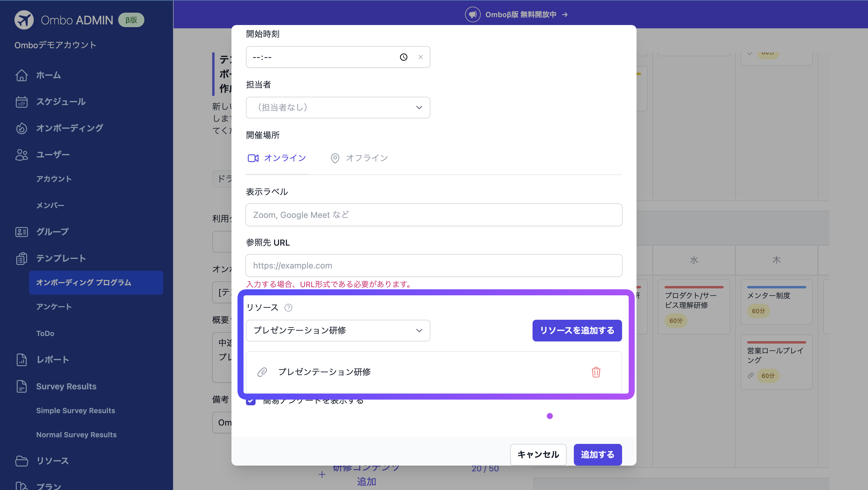Expand the リソース プレゼンテーション研修 dropdown
The image size is (868, 490).
pyautogui.click(x=338, y=331)
